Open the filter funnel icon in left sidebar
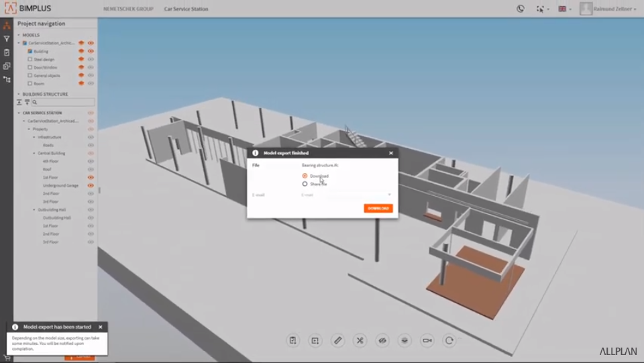The height and width of the screenshot is (363, 644). pyautogui.click(x=7, y=39)
